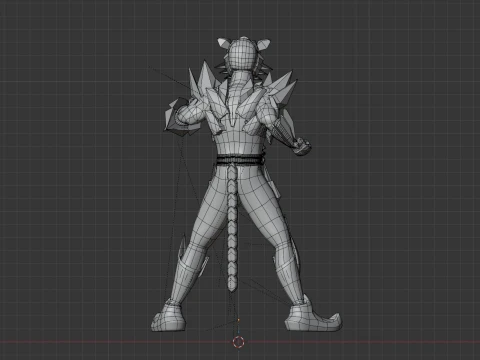Select the clenched fist on the right arm
The image size is (480, 360).
pos(301,146)
